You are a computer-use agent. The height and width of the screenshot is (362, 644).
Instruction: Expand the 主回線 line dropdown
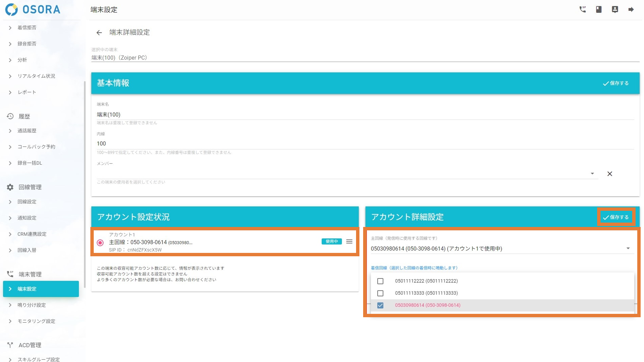point(628,249)
